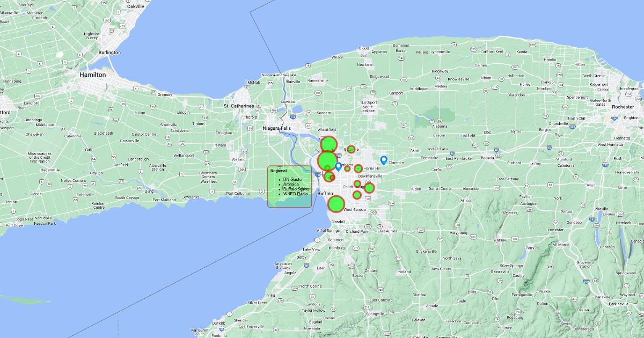Click the blue map pin near Clarence

pos(384,160)
